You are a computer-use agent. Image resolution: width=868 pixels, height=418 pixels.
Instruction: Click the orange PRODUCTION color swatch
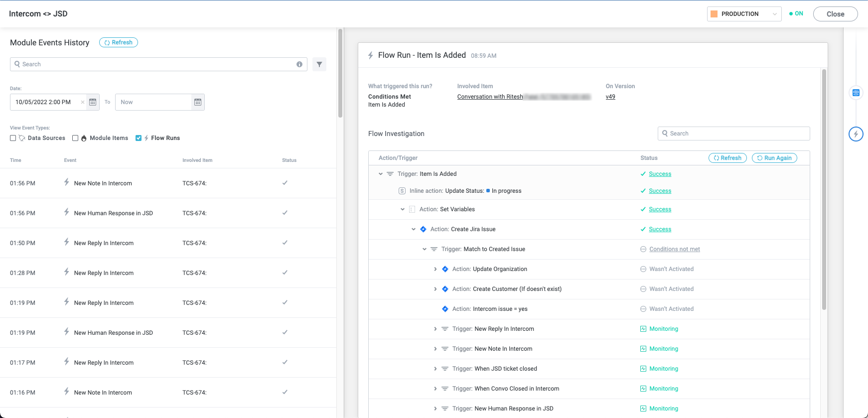click(x=714, y=14)
